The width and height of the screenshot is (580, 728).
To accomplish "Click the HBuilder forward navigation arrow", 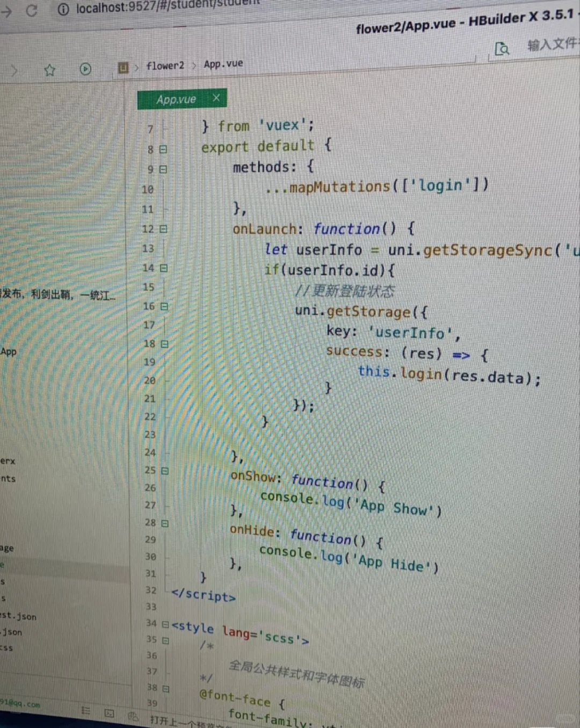I will (x=14, y=70).
